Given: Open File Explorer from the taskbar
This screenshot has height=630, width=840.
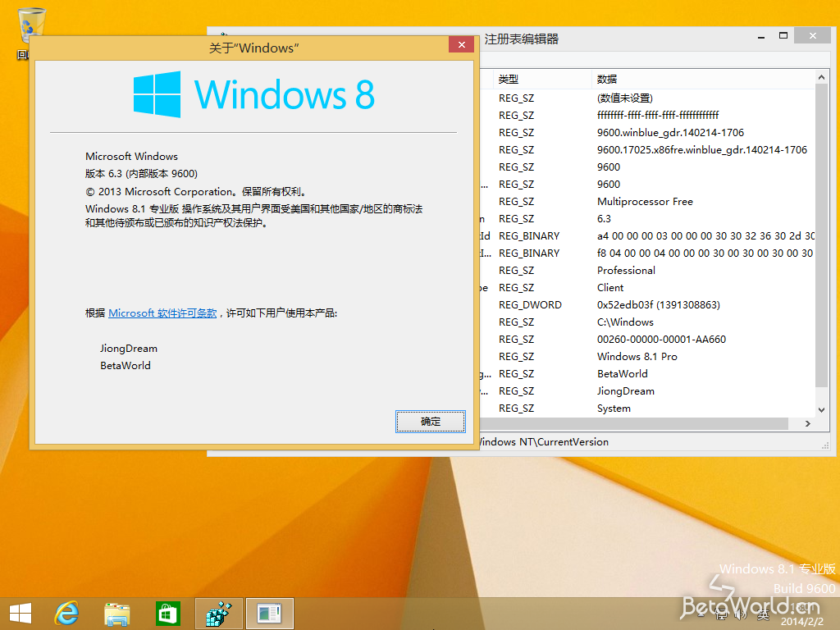Looking at the screenshot, I should [117, 613].
